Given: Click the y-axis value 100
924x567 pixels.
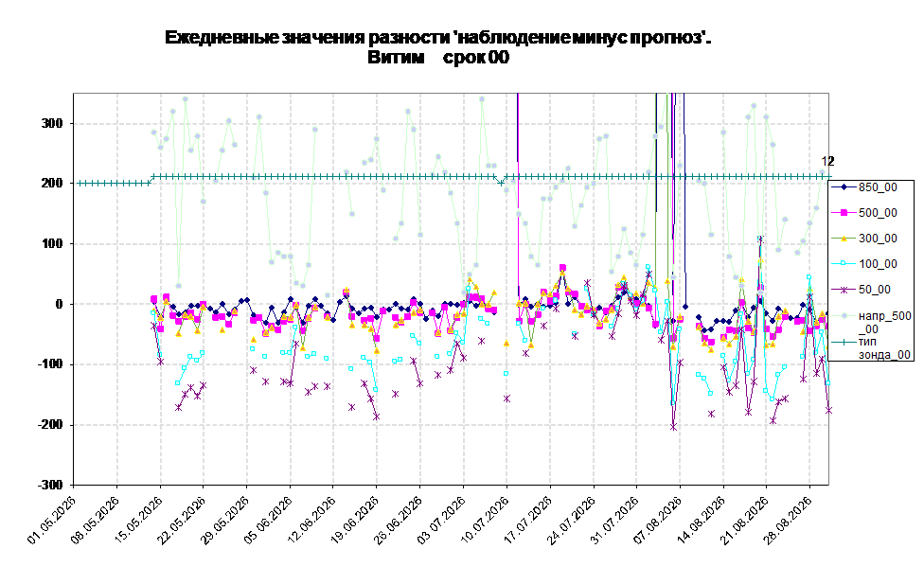Looking at the screenshot, I should click(51, 244).
